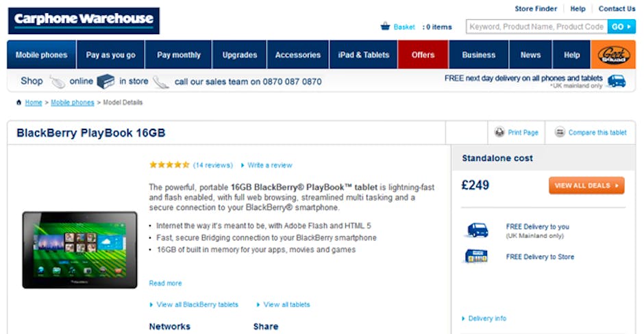Click the Print Page printer icon
Image resolution: width=644 pixels, height=334 pixels.
(x=499, y=132)
